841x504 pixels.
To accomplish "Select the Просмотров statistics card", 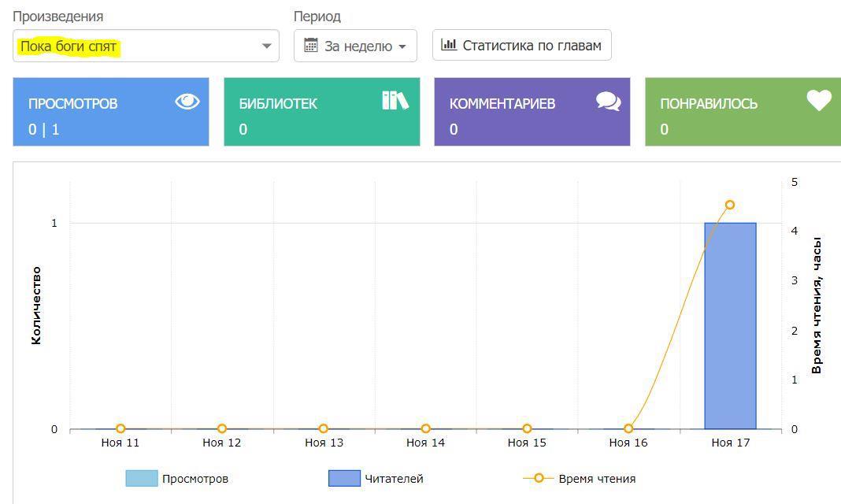I will 111,112.
